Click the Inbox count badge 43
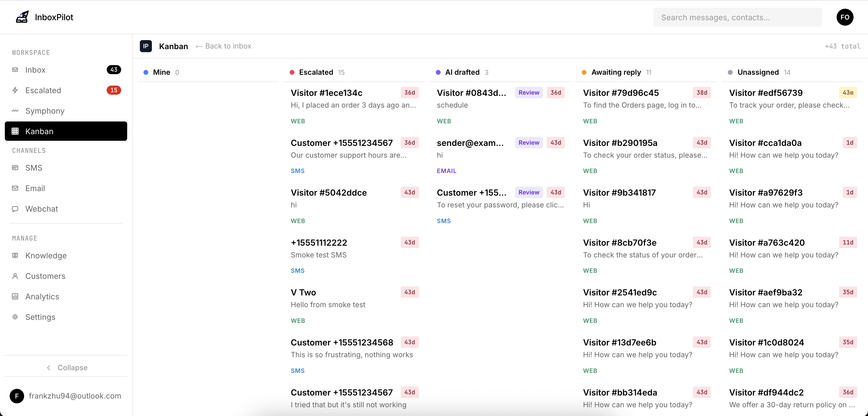Screen dimensions: 868x416 [x=114, y=70]
